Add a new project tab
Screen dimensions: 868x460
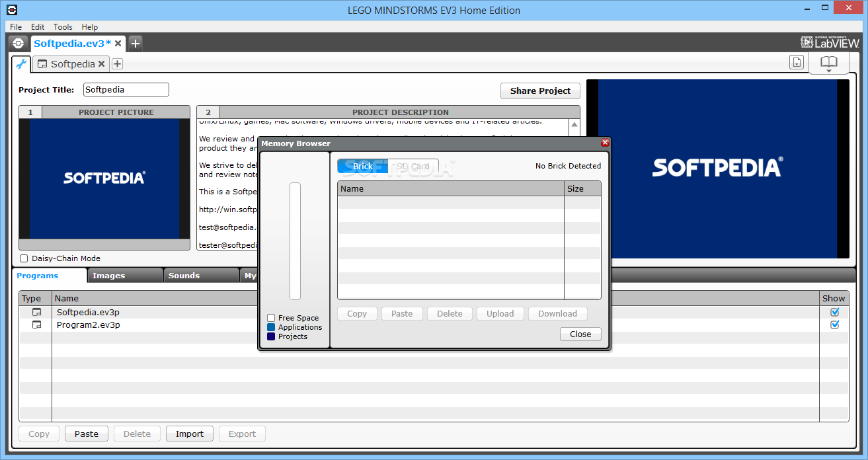click(x=135, y=43)
